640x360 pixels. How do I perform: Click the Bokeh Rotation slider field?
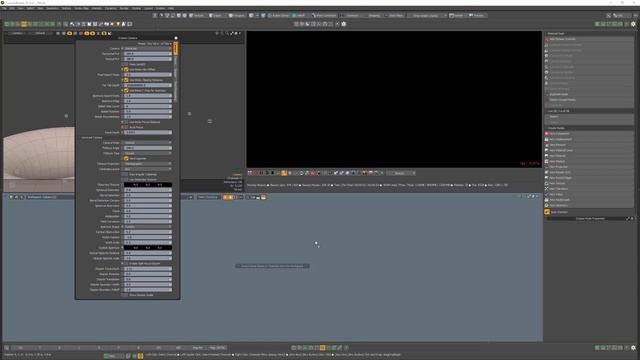(147, 237)
